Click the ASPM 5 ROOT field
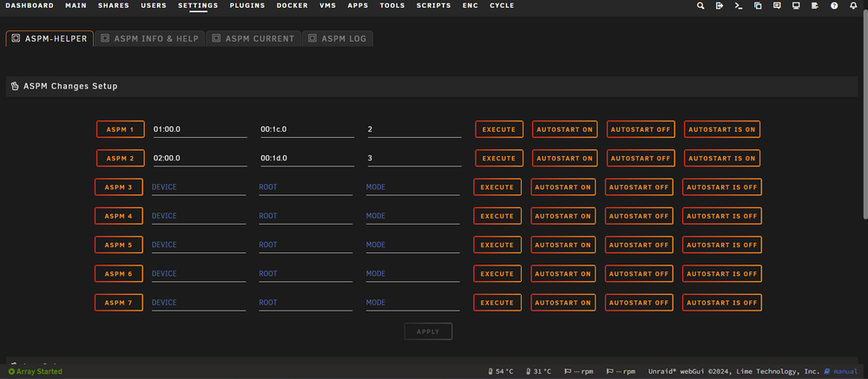This screenshot has width=868, height=379. (x=306, y=245)
